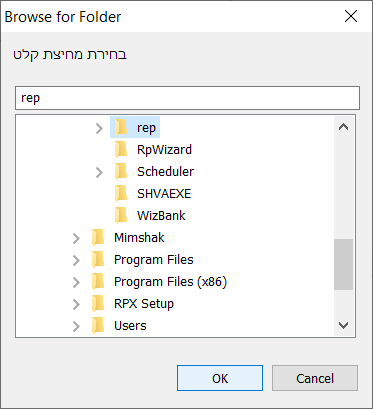Select the Scheduler folder icon
Image resolution: width=373 pixels, height=409 pixels.
[x=121, y=171]
